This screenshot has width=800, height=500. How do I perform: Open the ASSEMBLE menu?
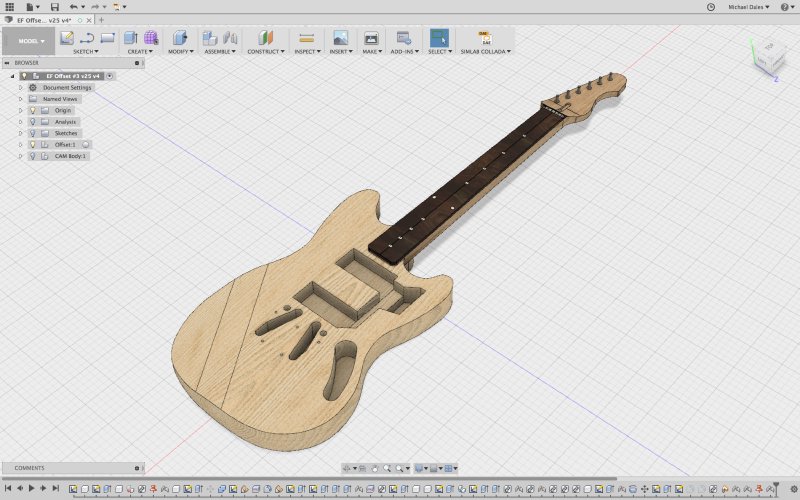[220, 52]
